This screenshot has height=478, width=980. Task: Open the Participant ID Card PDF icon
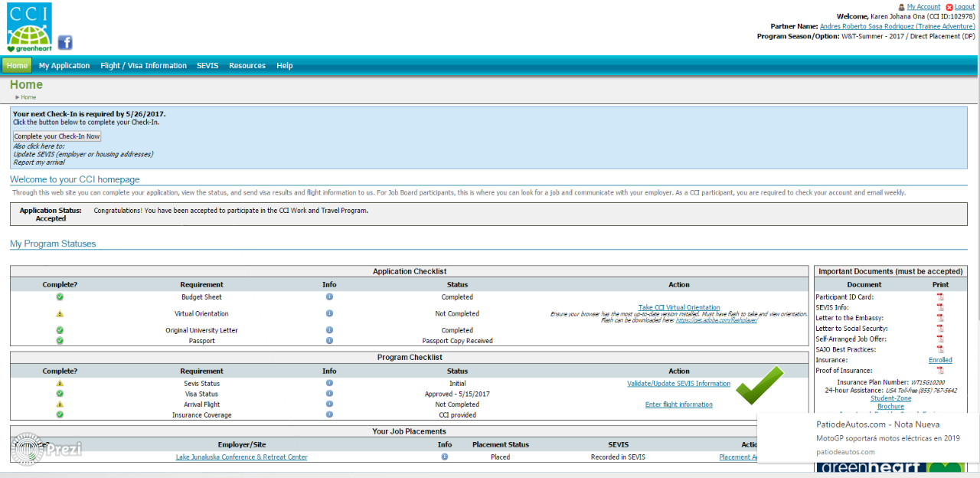(x=940, y=297)
